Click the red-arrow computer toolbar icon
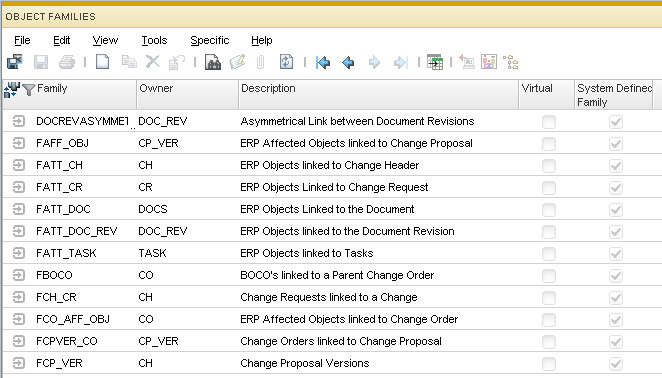This screenshot has width=662, height=378. [x=467, y=62]
